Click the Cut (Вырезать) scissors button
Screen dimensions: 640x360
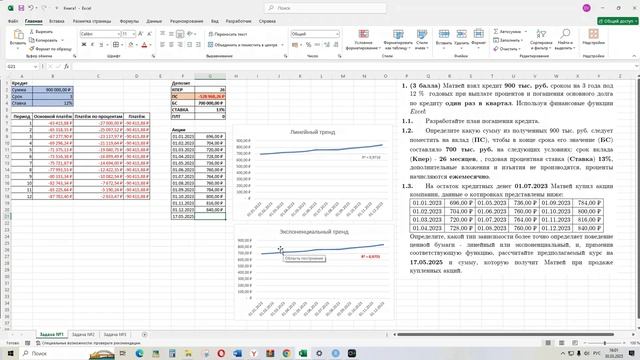coord(41,31)
